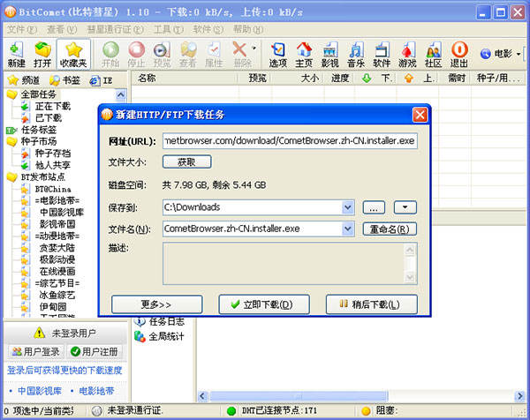Open 全局统计 global statistics item
This screenshot has height=420, width=530.
(159, 336)
